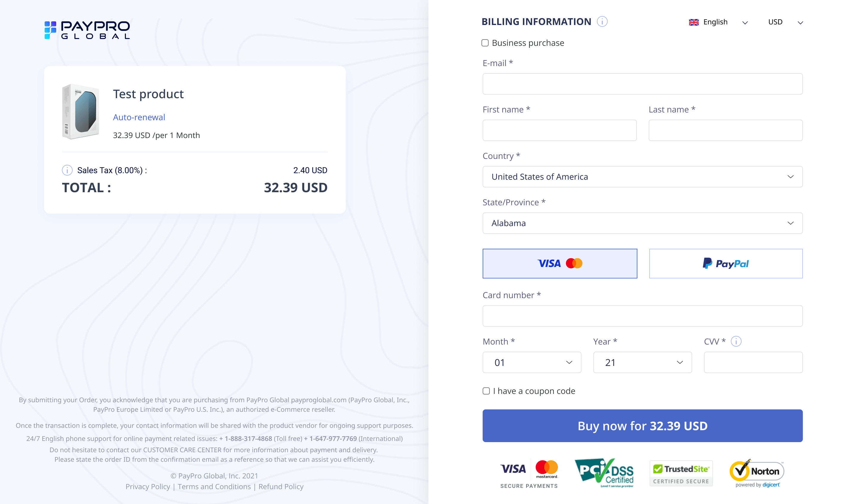
Task: Enable the Business purchase checkbox
Action: pos(485,43)
